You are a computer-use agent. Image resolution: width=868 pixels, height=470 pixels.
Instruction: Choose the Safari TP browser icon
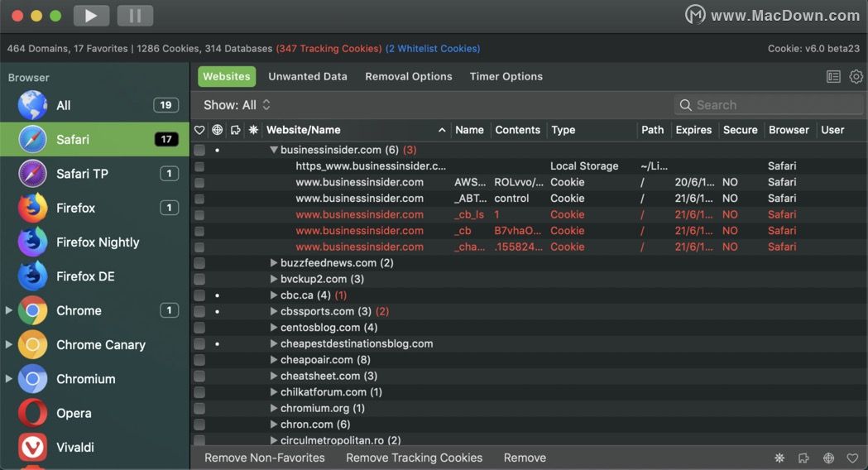click(x=32, y=174)
